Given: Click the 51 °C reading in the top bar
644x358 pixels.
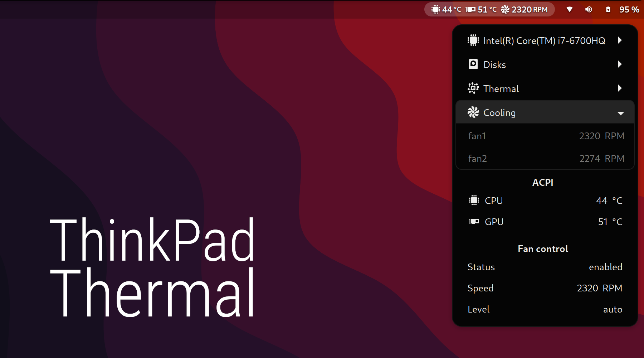Looking at the screenshot, I should [487, 9].
